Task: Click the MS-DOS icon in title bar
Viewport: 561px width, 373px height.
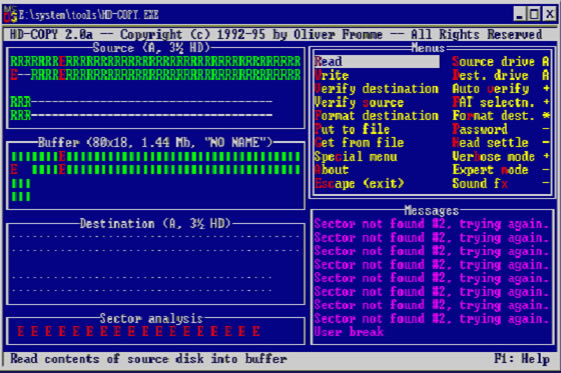Action: click(x=10, y=14)
